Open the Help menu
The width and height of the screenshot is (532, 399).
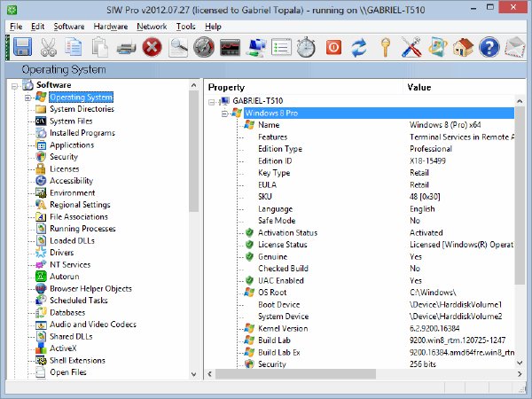click(x=213, y=27)
